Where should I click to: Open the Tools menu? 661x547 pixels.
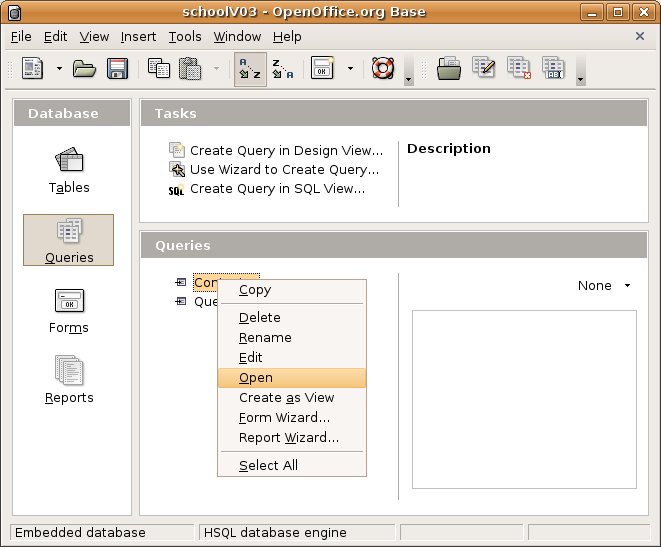click(x=185, y=37)
